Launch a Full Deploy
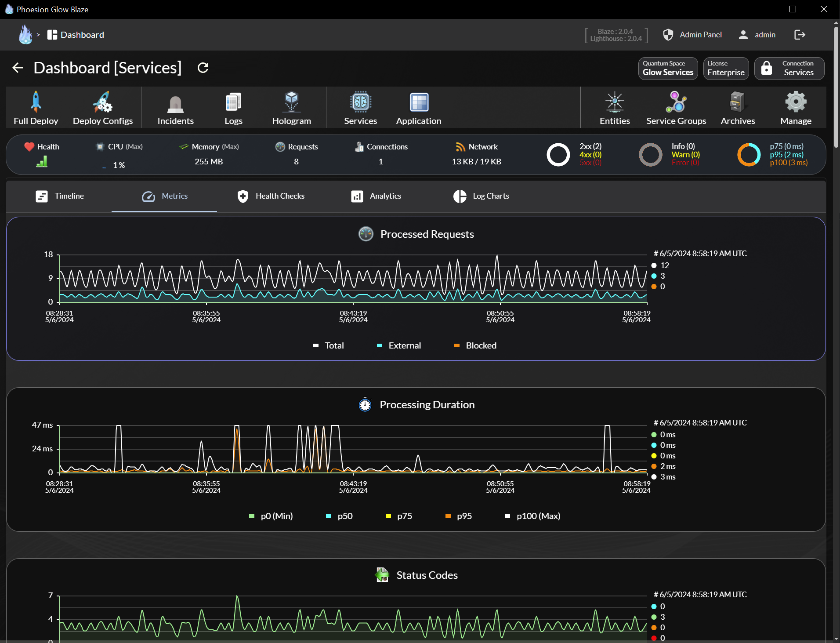Viewport: 840px width, 643px height. coord(35,108)
